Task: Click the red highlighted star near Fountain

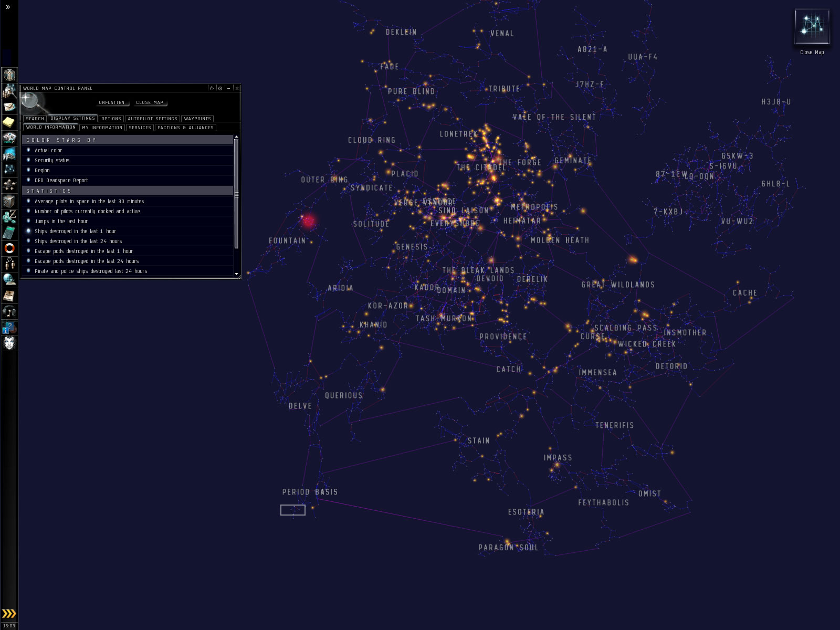Action: click(308, 221)
